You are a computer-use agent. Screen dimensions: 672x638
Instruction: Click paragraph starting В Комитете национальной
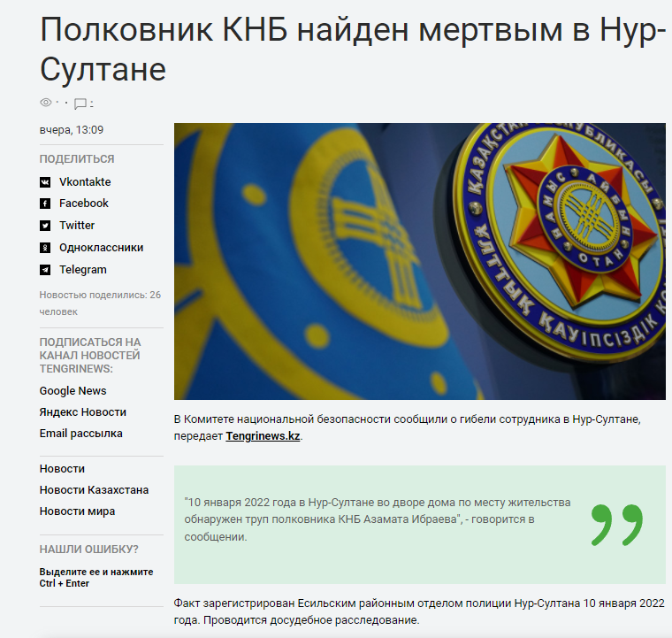pos(407,427)
